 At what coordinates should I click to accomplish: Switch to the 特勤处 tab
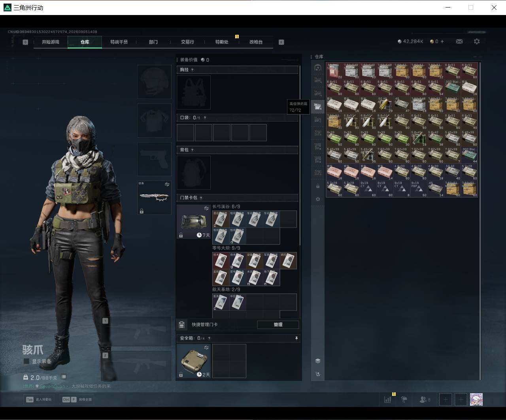pyautogui.click(x=222, y=42)
